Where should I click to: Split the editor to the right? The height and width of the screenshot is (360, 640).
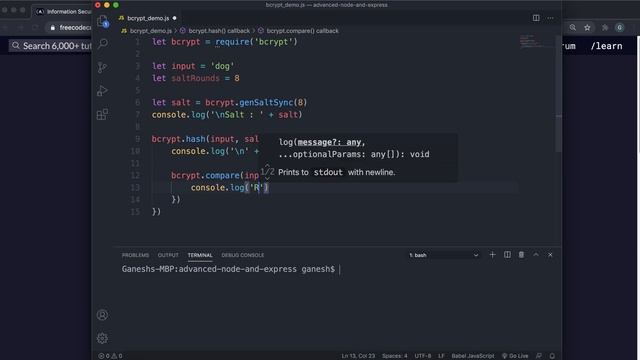coord(536,18)
